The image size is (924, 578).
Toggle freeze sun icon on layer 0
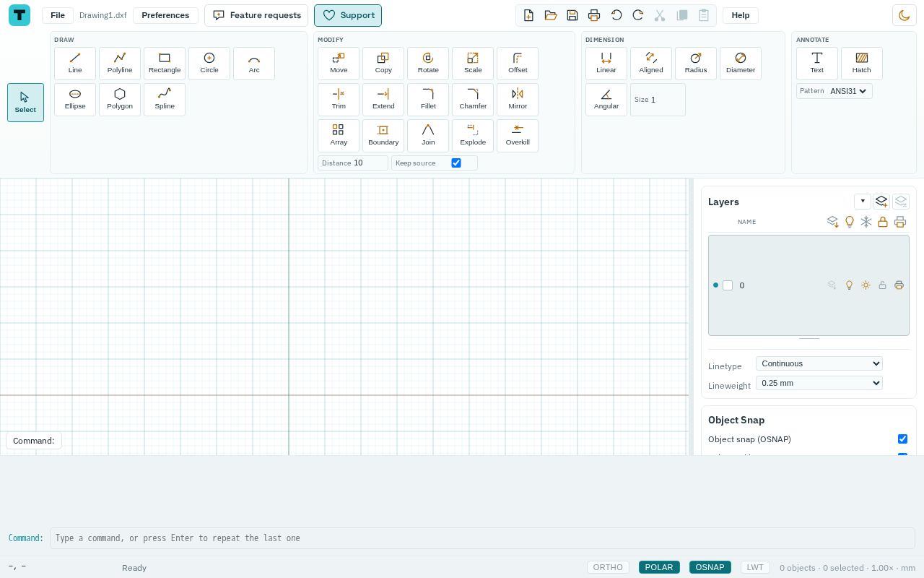click(x=866, y=285)
